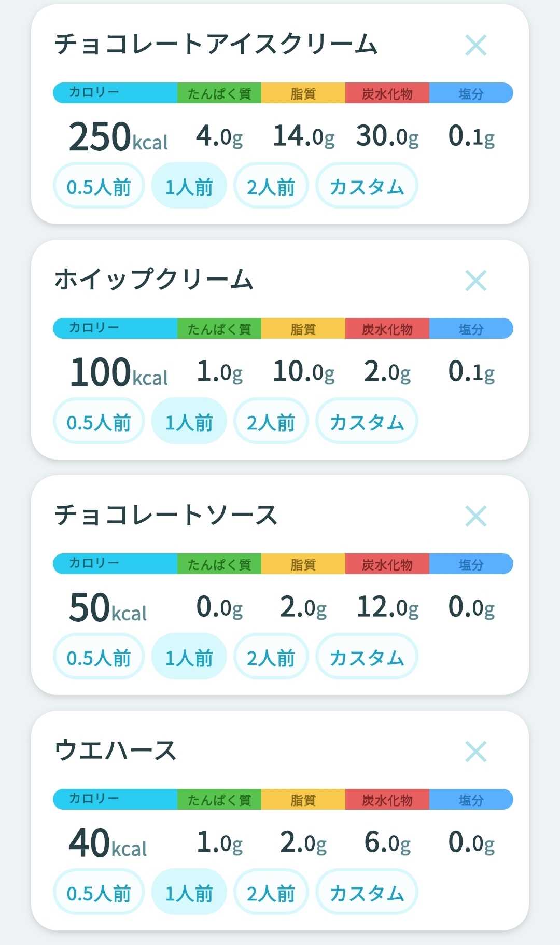The width and height of the screenshot is (560, 945).
Task: Select 1人前 for ウエハース
Action: click(x=189, y=892)
